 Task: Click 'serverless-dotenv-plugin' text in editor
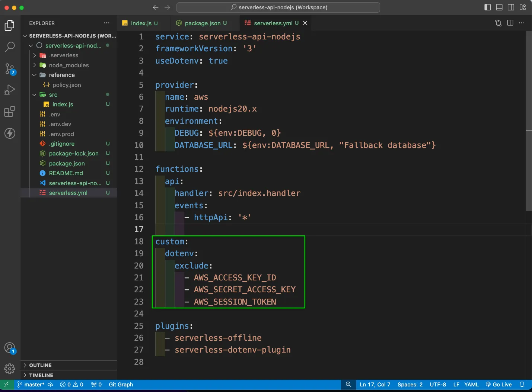tap(233, 350)
